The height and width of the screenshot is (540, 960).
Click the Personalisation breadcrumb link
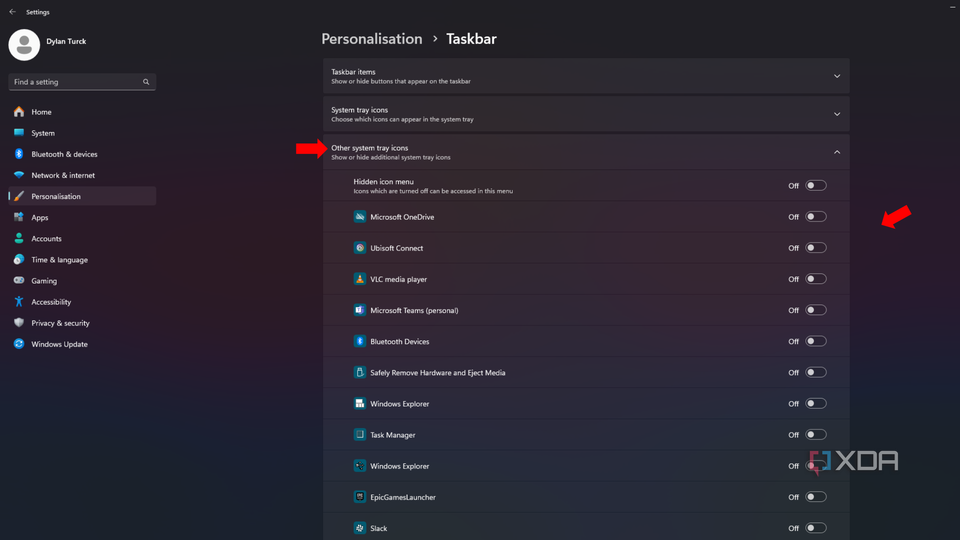click(x=372, y=39)
